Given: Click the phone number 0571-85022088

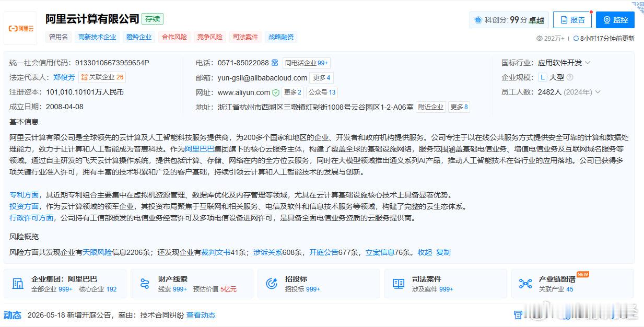Looking at the screenshot, I should coord(243,63).
